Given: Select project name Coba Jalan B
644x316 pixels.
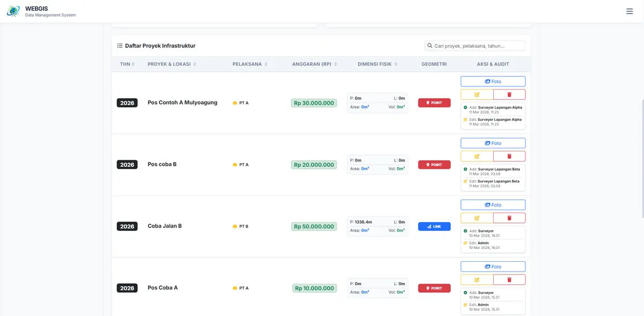Looking at the screenshot, I should click(165, 226).
